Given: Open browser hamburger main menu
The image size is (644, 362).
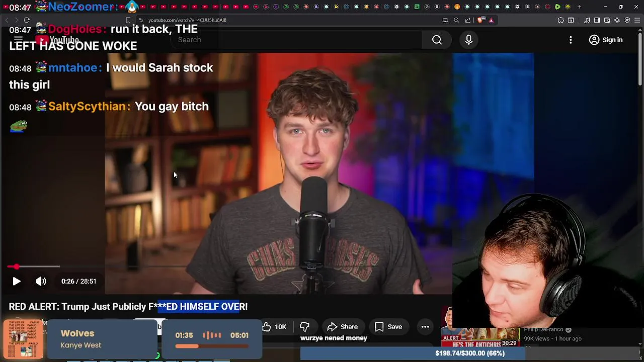Looking at the screenshot, I should click(x=637, y=20).
